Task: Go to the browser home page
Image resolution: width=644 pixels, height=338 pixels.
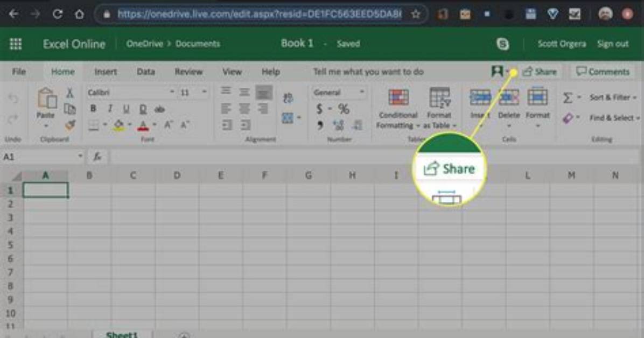Action: [x=79, y=15]
